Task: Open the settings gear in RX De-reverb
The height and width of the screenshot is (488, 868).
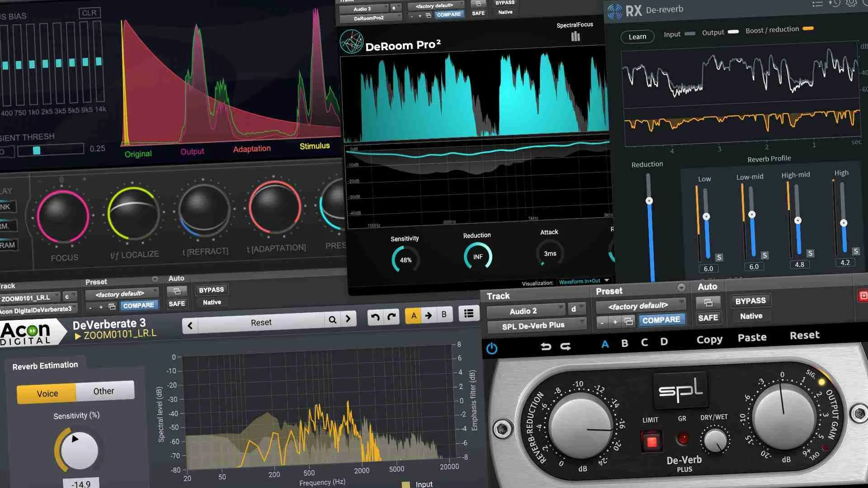Action: click(x=852, y=3)
